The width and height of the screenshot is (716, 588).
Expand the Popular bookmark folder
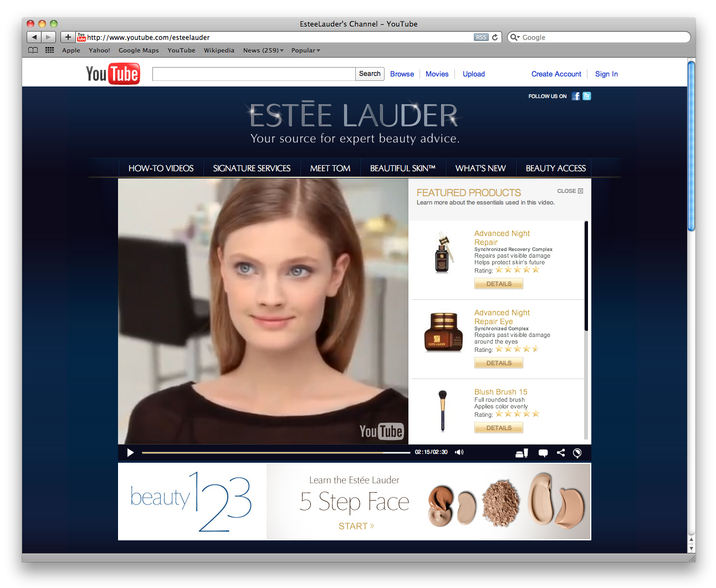(x=305, y=50)
